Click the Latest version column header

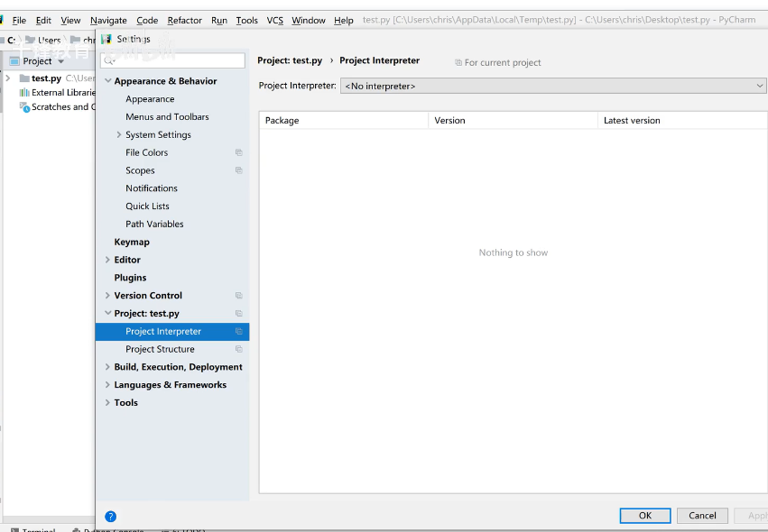pyautogui.click(x=683, y=121)
